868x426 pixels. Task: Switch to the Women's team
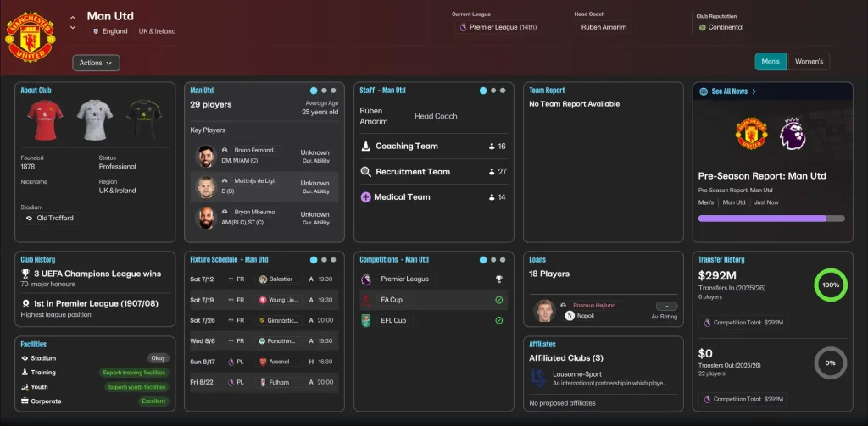pyautogui.click(x=809, y=62)
